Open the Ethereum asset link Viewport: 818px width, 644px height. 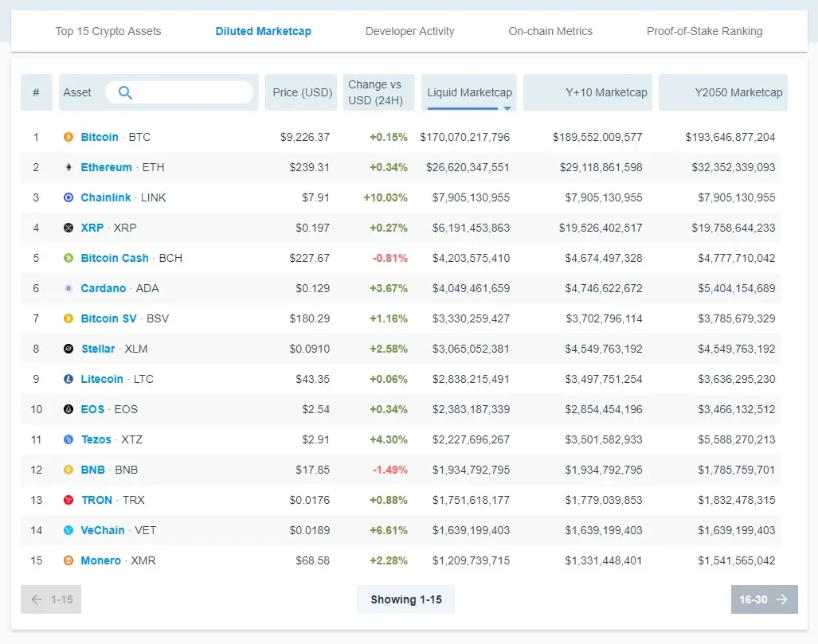pos(107,167)
